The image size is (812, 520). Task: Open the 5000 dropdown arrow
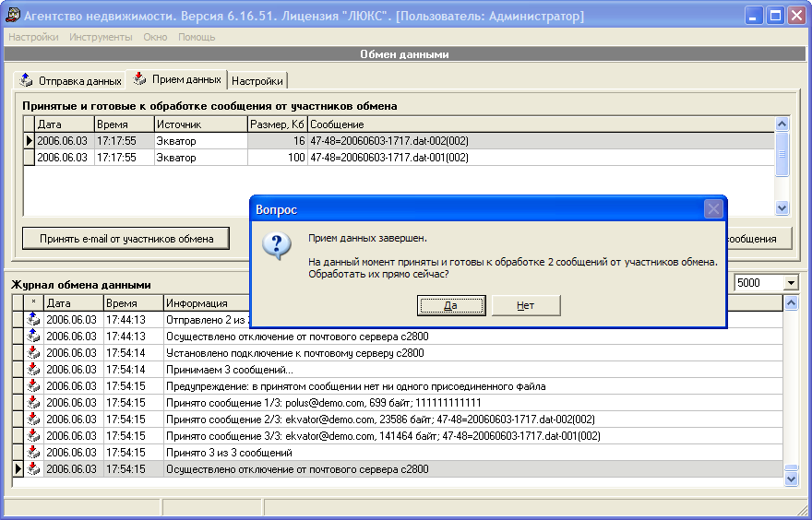791,282
